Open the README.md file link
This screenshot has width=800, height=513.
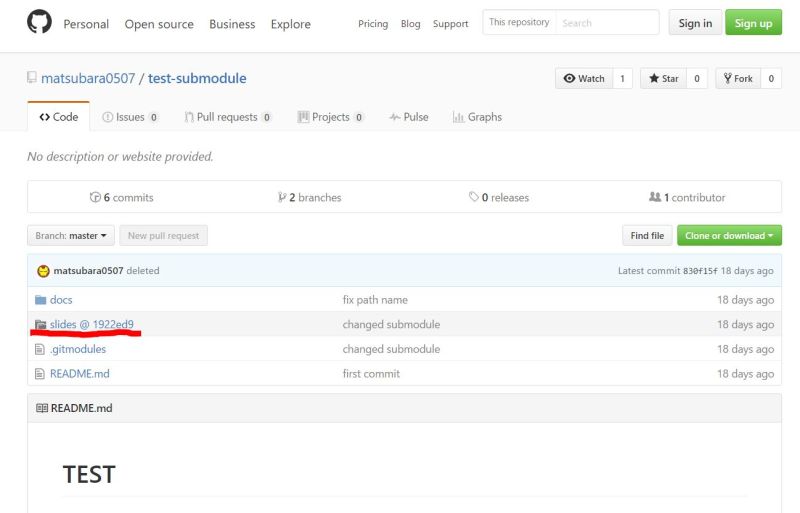[x=80, y=374]
